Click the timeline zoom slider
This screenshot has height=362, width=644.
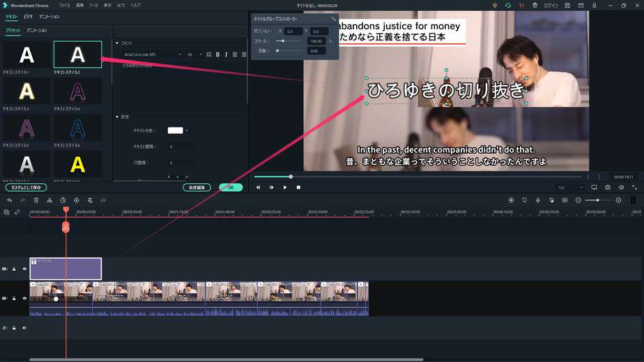point(598,200)
